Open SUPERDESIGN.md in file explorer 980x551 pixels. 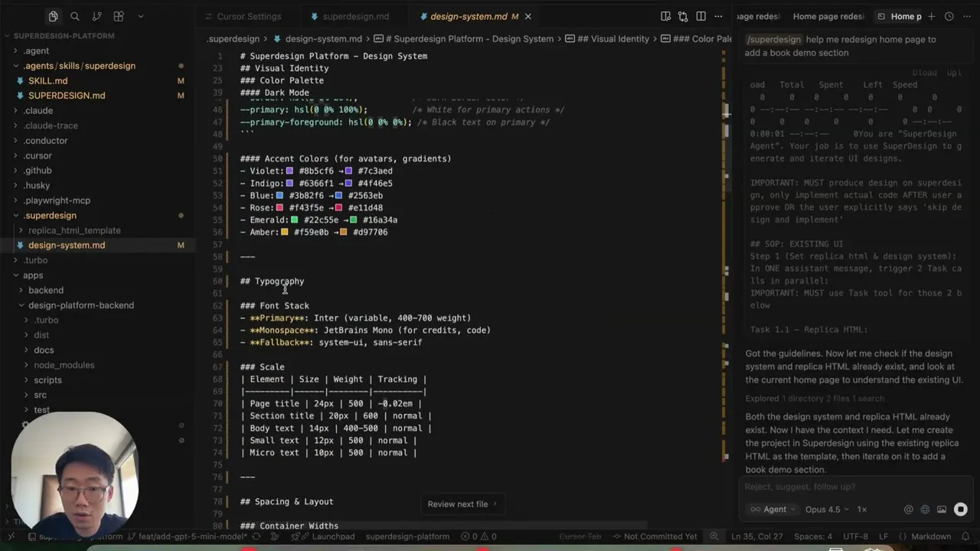67,96
